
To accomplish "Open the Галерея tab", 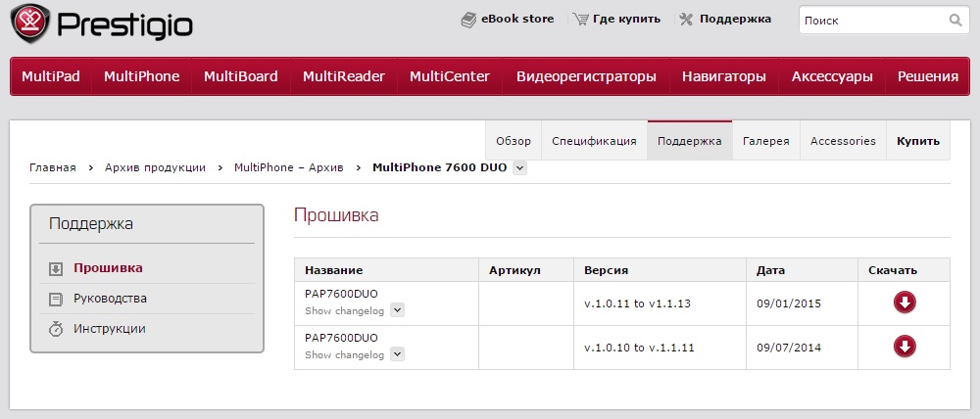I will 765,141.
